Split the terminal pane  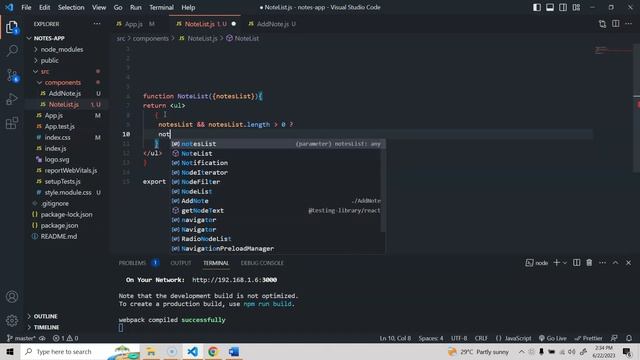point(576,263)
